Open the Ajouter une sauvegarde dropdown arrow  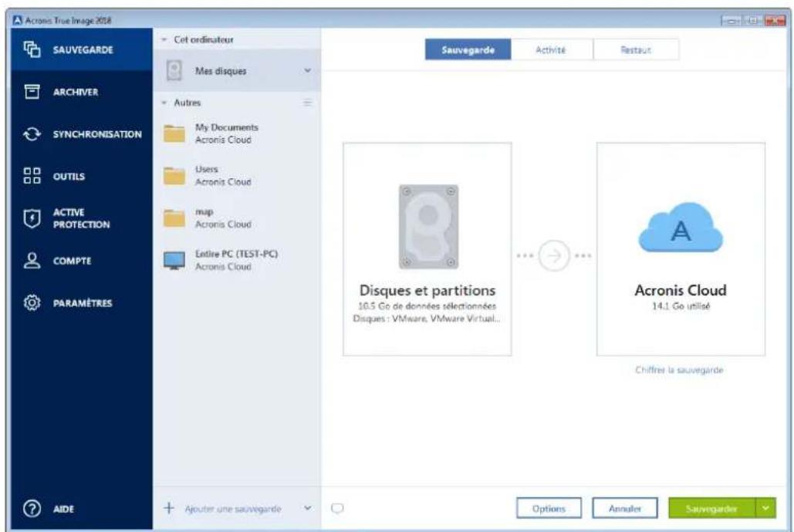coord(308,507)
